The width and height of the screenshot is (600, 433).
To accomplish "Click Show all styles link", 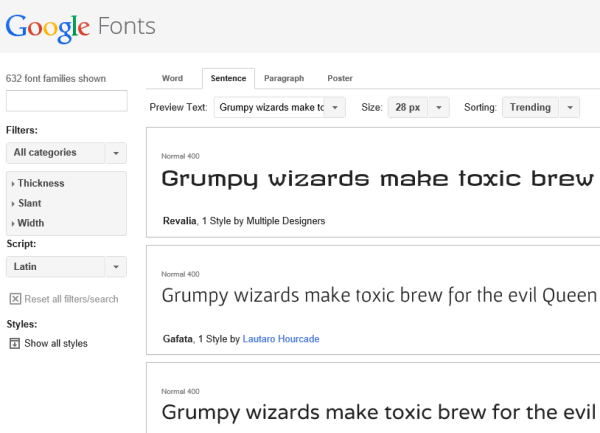I will [x=56, y=343].
